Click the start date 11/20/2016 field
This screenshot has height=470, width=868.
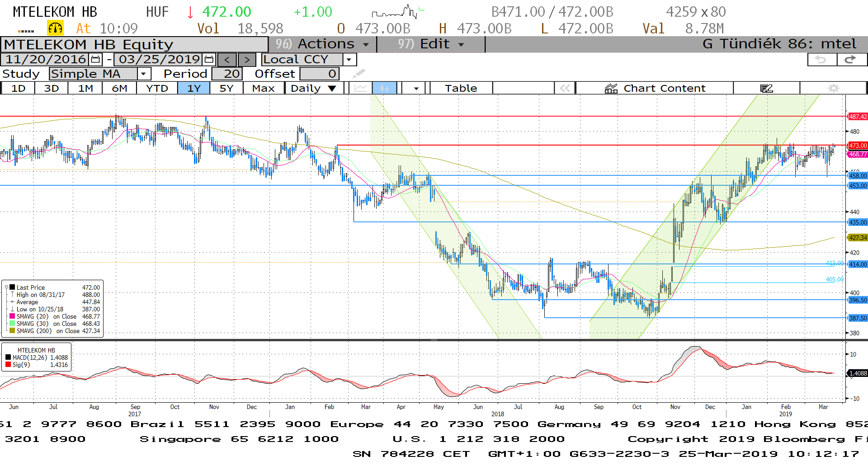click(45, 60)
